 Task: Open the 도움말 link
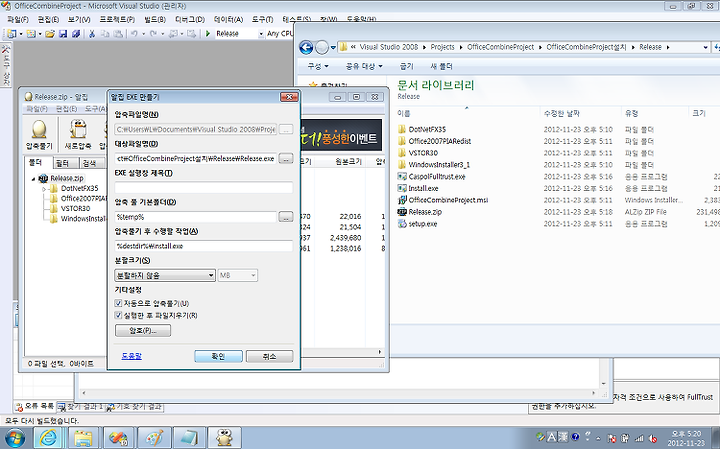[x=131, y=356]
